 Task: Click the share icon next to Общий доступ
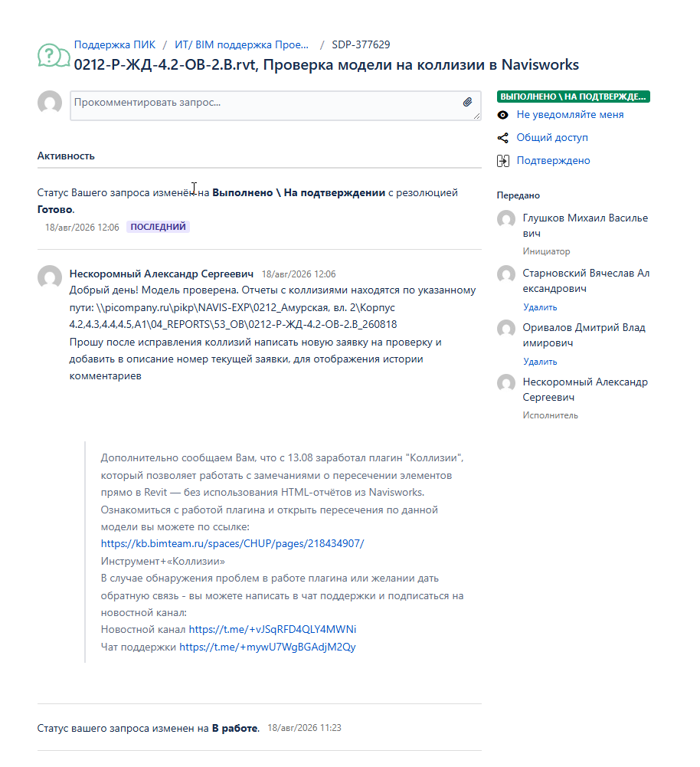click(x=502, y=138)
